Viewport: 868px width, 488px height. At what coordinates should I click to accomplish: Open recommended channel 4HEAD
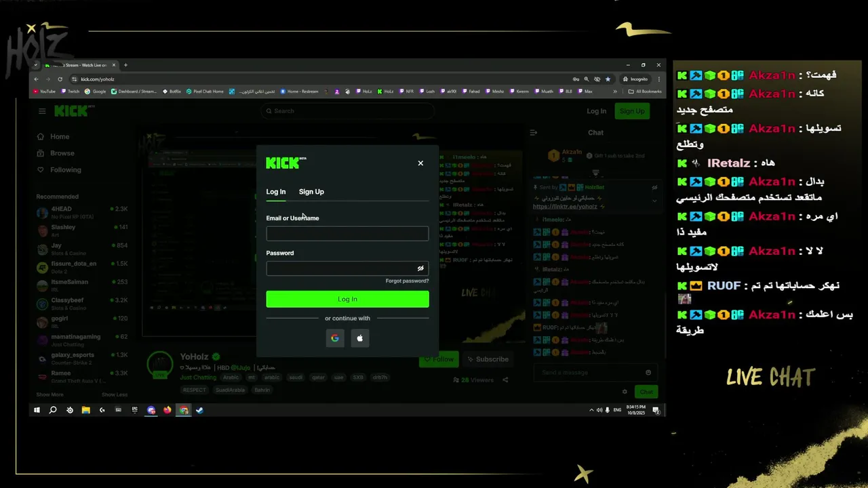pyautogui.click(x=81, y=212)
